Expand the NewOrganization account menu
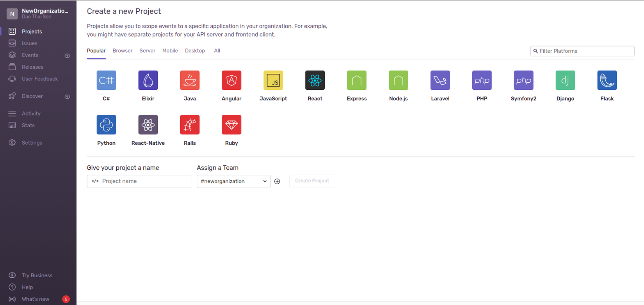 38,14
